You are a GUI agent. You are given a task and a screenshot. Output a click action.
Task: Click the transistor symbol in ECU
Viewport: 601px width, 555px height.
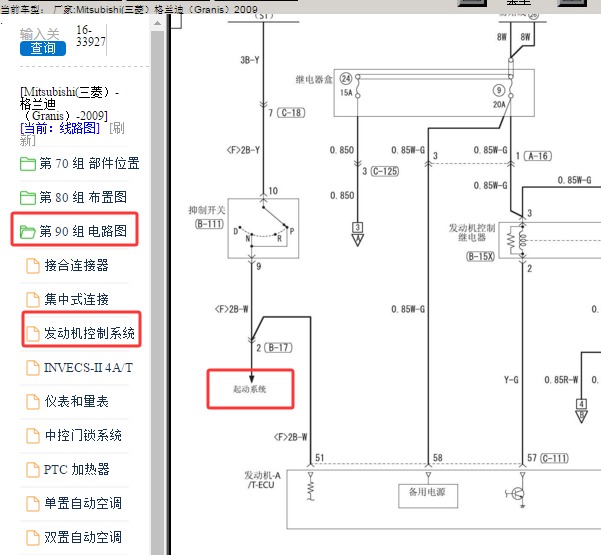[x=516, y=493]
